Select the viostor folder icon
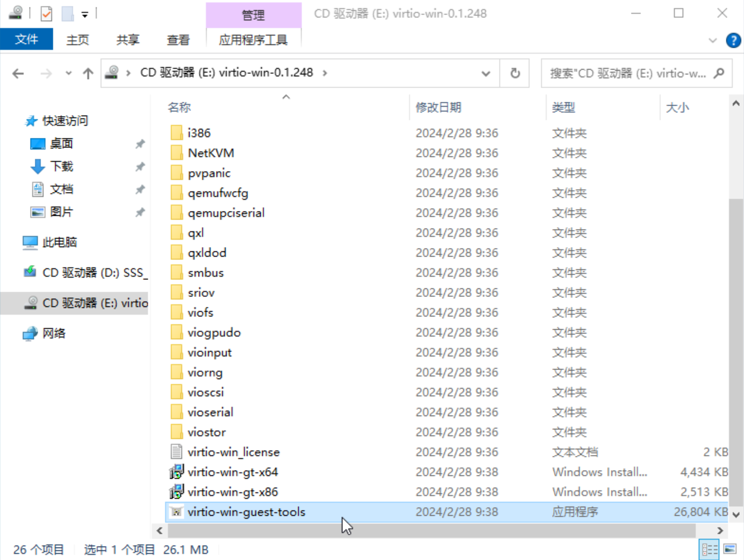Image resolution: width=744 pixels, height=560 pixels. (x=177, y=432)
